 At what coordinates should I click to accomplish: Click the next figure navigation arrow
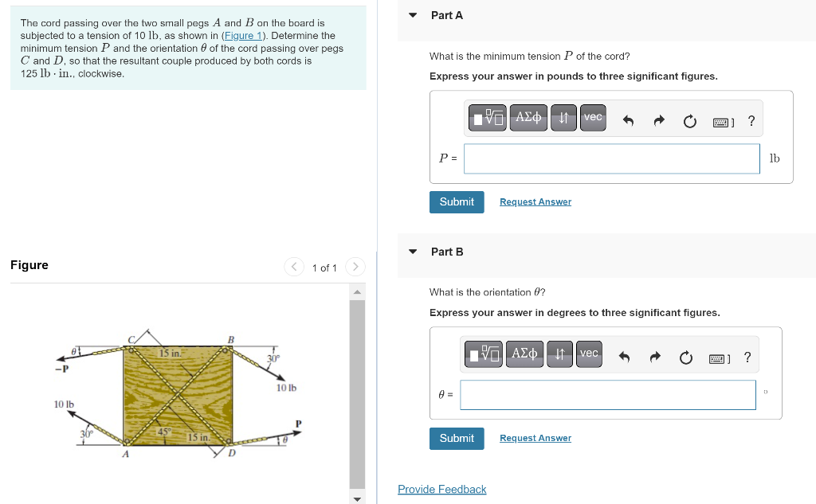click(355, 267)
